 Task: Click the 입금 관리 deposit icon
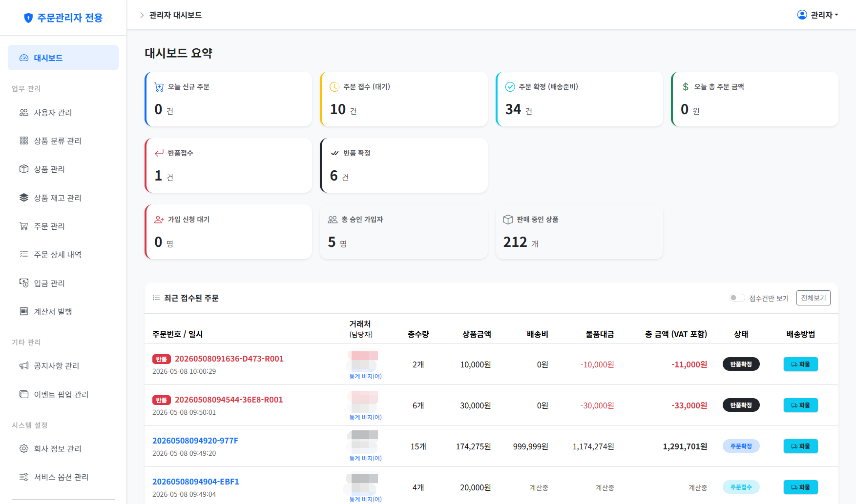point(24,283)
